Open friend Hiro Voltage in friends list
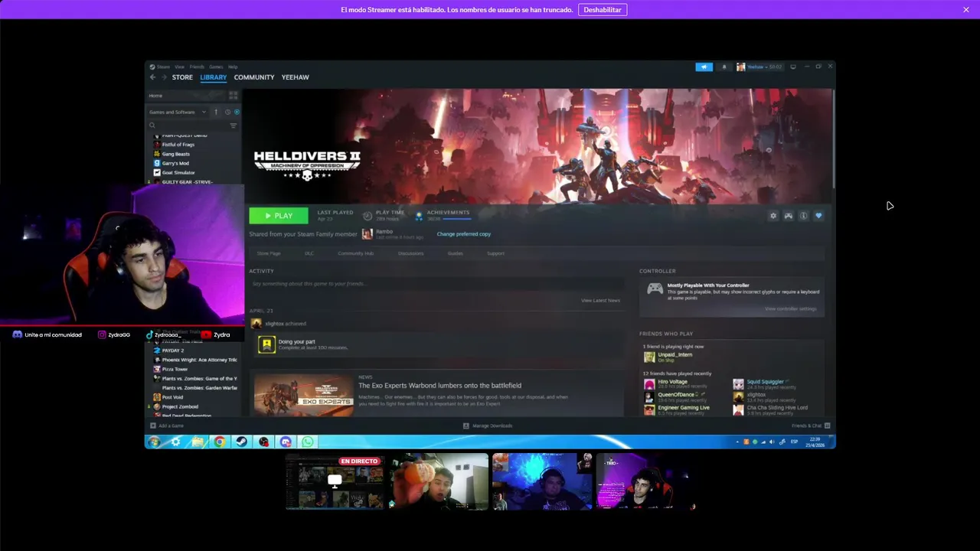The image size is (980, 551). [672, 382]
